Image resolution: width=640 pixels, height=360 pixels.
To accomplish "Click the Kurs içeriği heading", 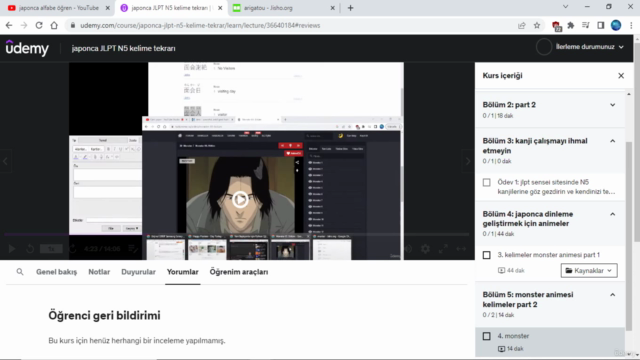I will coord(502,76).
